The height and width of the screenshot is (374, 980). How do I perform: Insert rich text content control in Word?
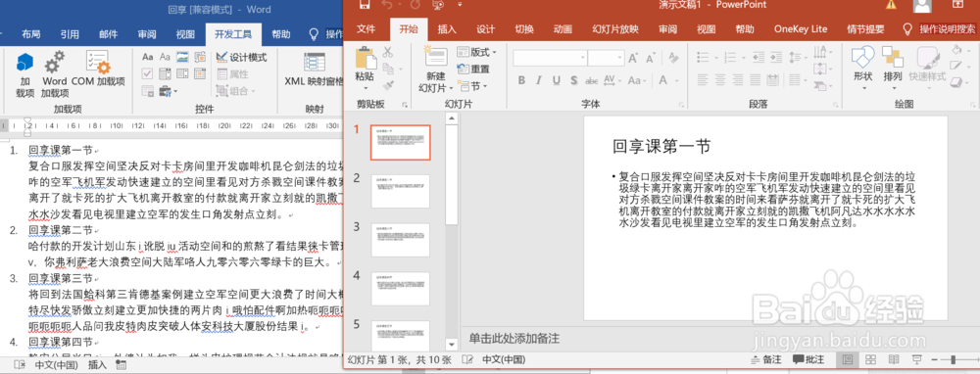click(x=148, y=57)
